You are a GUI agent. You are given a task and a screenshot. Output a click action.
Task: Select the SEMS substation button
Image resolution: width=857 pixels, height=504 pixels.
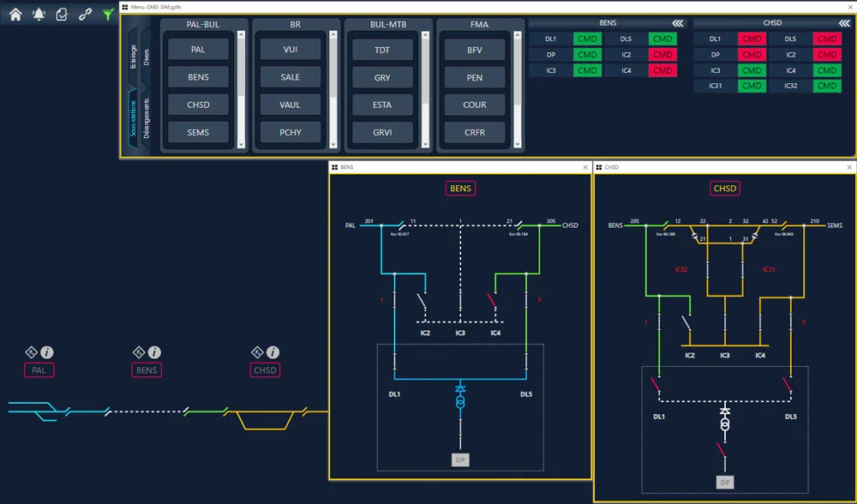[x=198, y=133]
